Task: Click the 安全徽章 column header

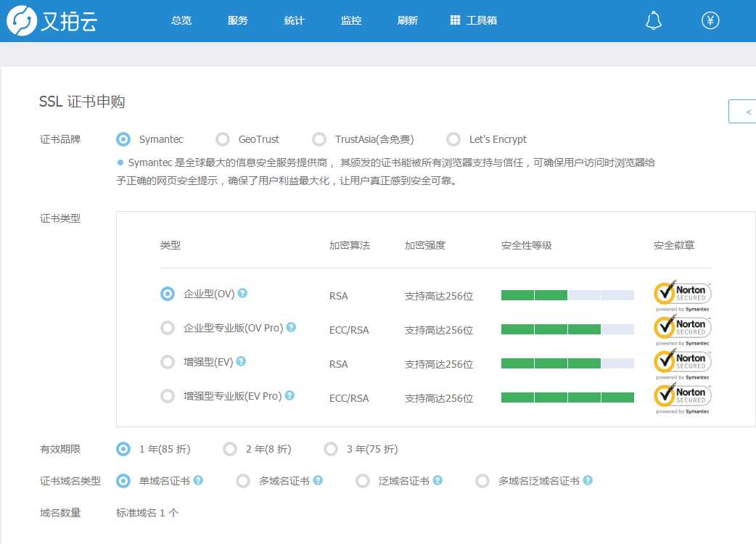Action: tap(673, 245)
